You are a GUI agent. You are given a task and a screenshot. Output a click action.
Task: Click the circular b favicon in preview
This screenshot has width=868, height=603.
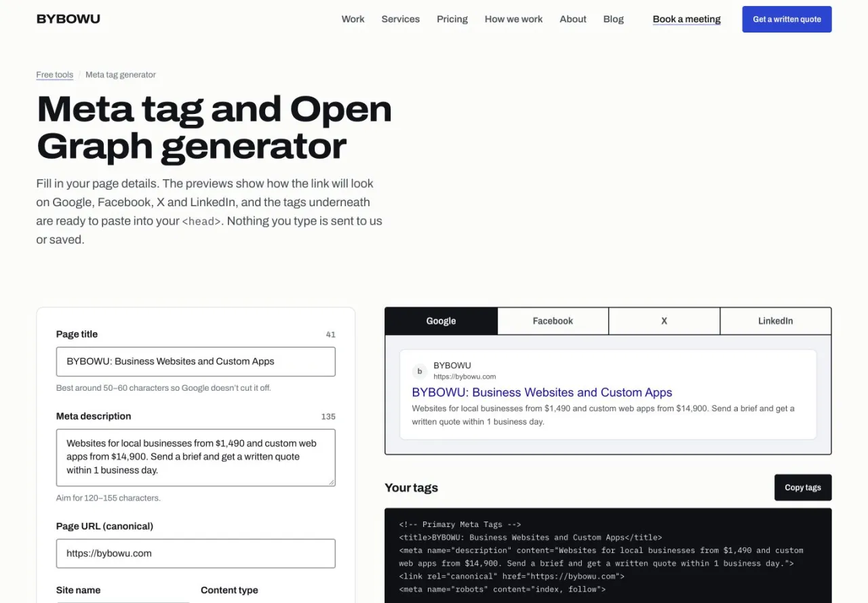(x=420, y=371)
